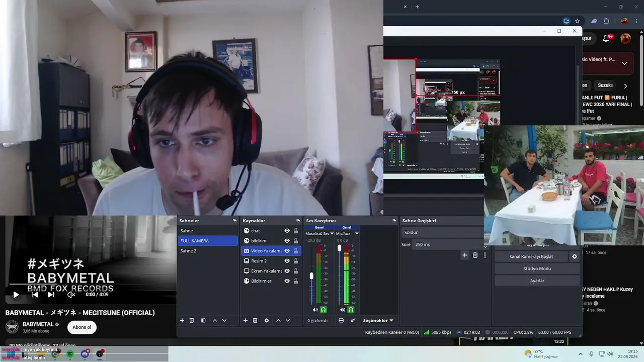Select the Sahne scene
This screenshot has height=362, width=644.
[x=207, y=231]
